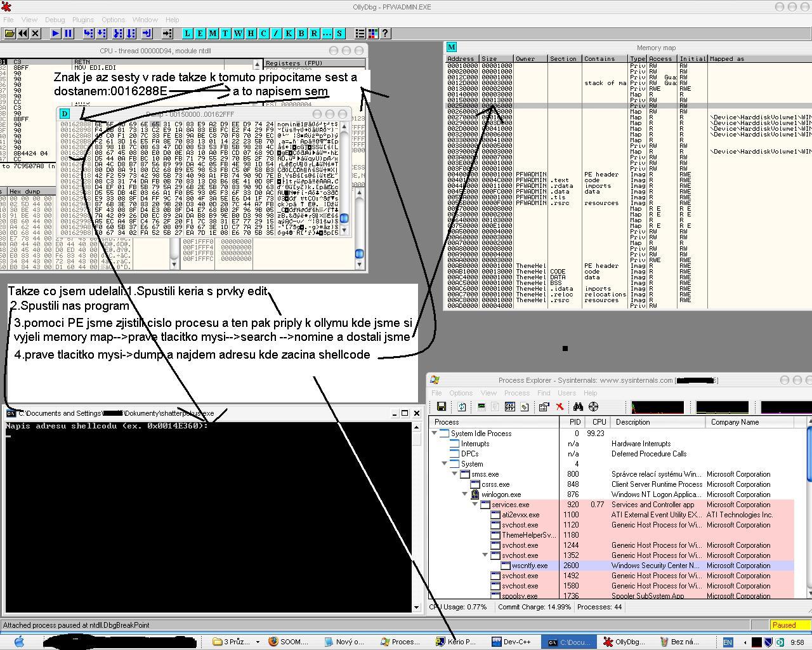The width and height of the screenshot is (812, 650).
Task: Show References via R button
Action: [x=314, y=33]
